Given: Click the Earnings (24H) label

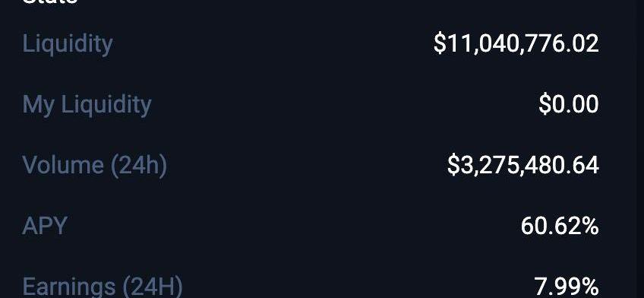Looking at the screenshot, I should pyautogui.click(x=103, y=287).
